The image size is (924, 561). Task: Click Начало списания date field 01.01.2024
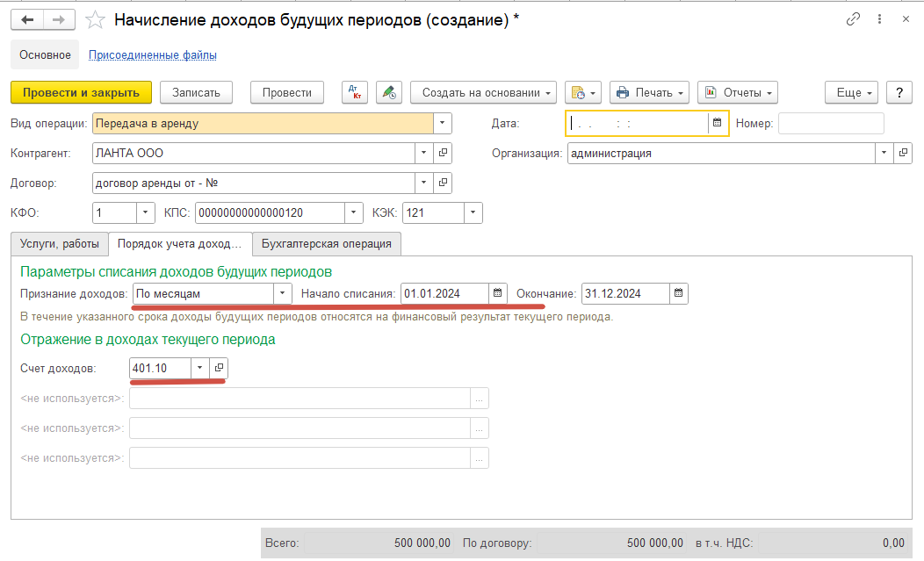pos(445,293)
